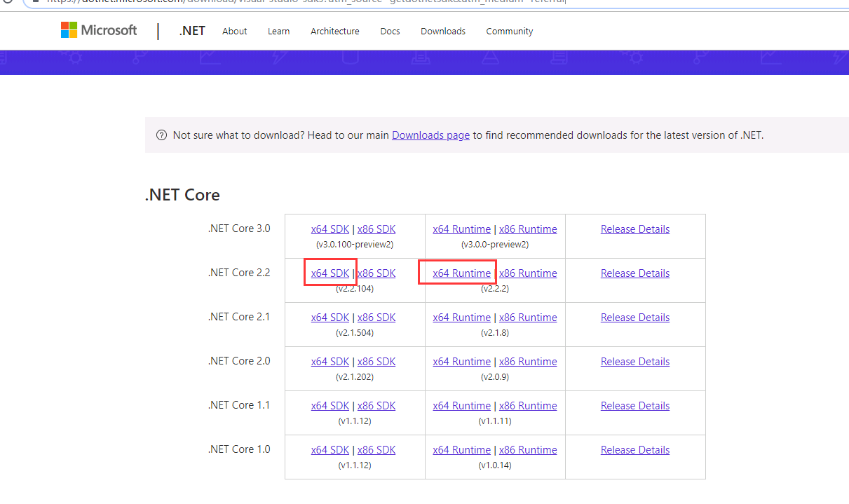Image resolution: width=849 pixels, height=504 pixels.
Task: Download x64 SDK for .NET Core 2.2
Action: [x=330, y=273]
